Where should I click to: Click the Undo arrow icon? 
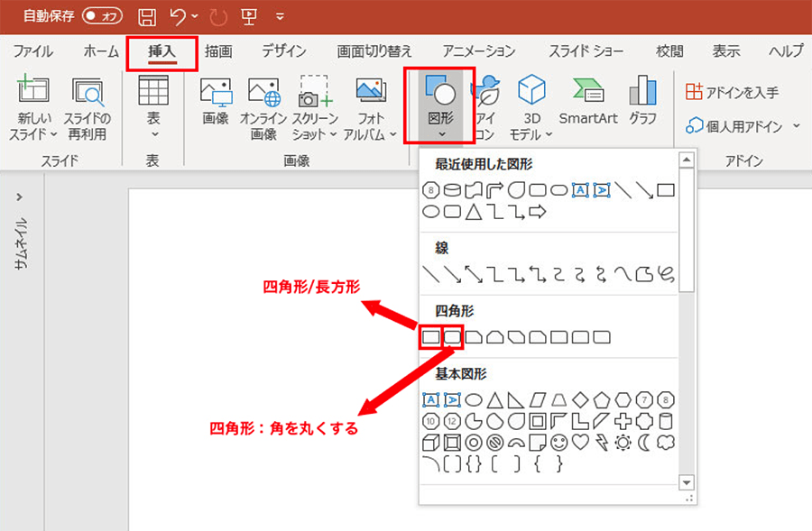177,16
